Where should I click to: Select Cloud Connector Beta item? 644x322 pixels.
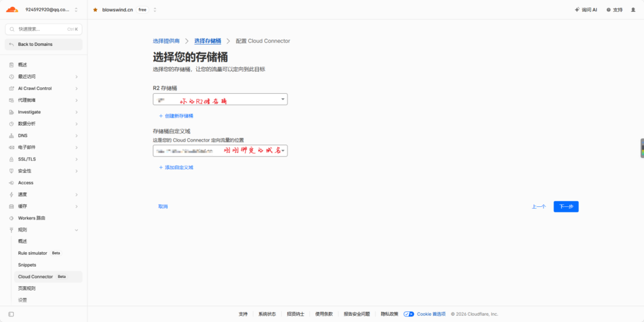point(48,277)
